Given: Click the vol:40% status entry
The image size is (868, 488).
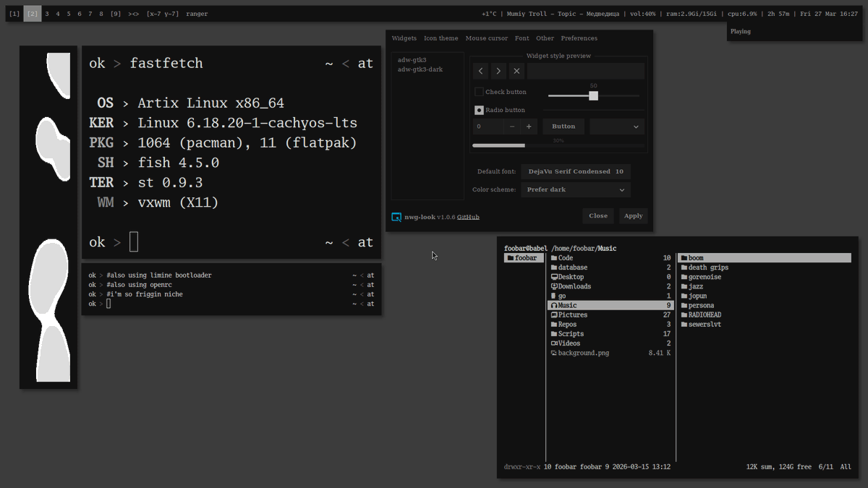Looking at the screenshot, I should (x=643, y=14).
